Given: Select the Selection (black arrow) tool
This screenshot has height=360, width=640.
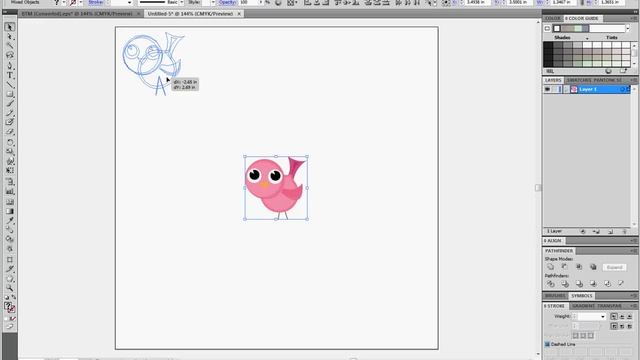Looking at the screenshot, I should [10, 27].
